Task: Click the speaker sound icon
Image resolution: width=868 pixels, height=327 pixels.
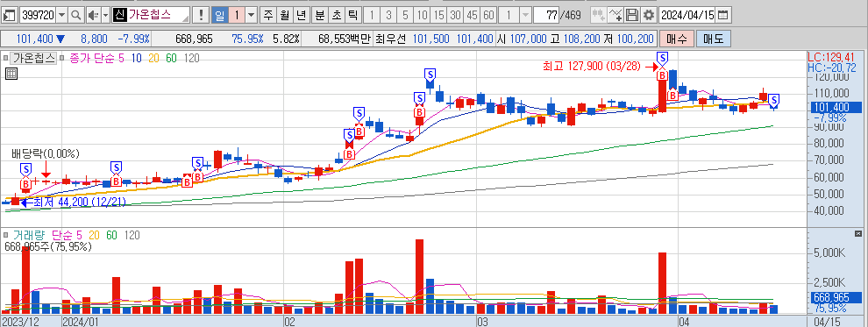Action: point(93,15)
